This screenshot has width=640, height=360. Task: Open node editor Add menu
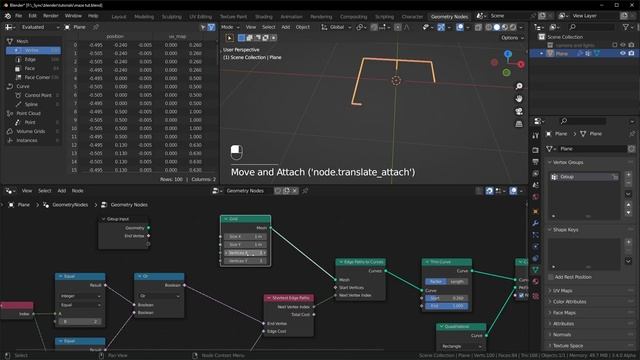(62, 191)
